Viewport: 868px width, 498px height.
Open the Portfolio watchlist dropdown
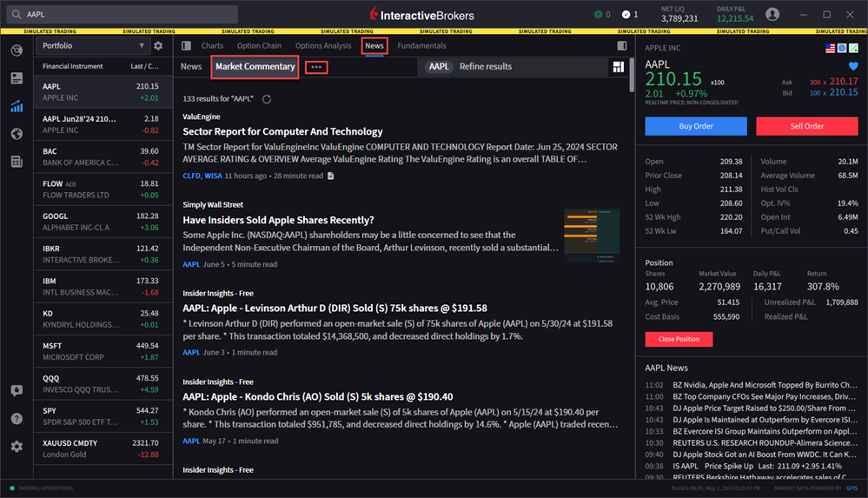(x=92, y=46)
